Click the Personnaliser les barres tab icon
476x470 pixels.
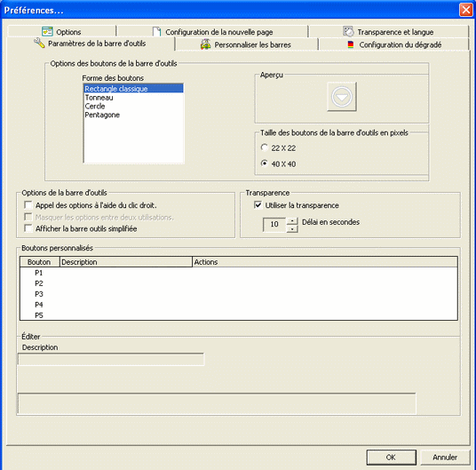(x=205, y=44)
